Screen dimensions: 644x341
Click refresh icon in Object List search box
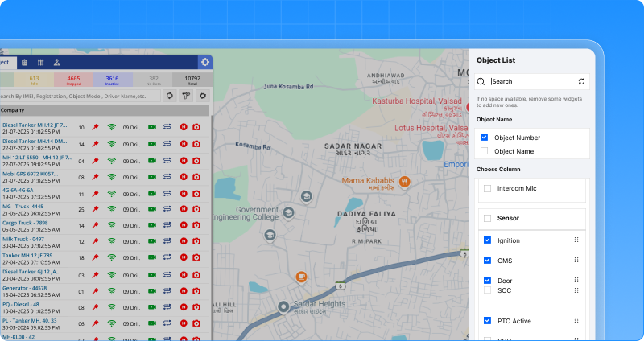click(x=581, y=81)
